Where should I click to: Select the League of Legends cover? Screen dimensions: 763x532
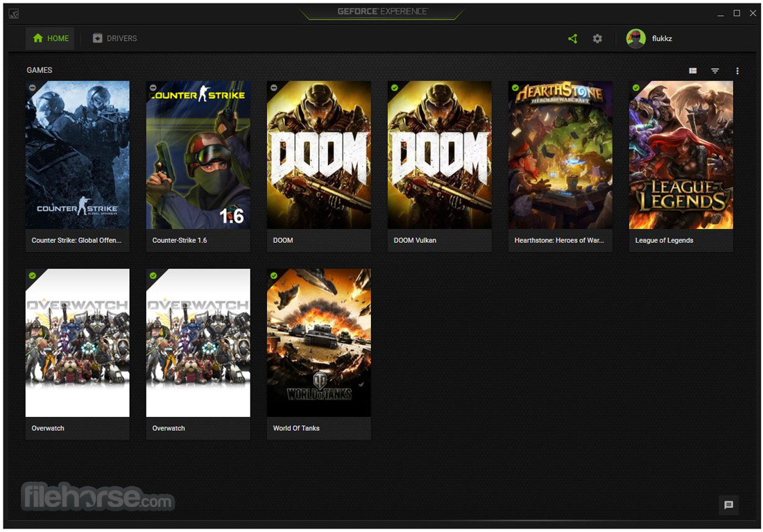(x=680, y=155)
